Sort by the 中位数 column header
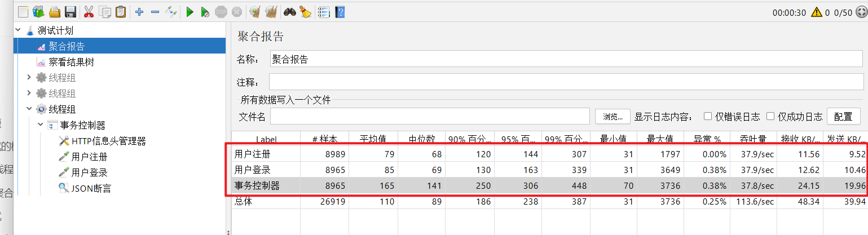This screenshot has height=235, width=868. (421, 139)
